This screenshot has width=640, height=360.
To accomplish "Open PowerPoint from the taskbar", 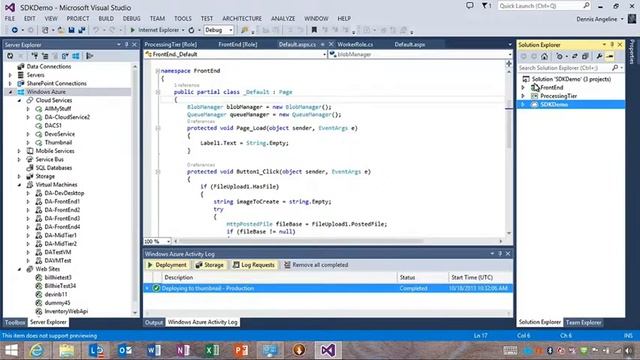I will [241, 350].
